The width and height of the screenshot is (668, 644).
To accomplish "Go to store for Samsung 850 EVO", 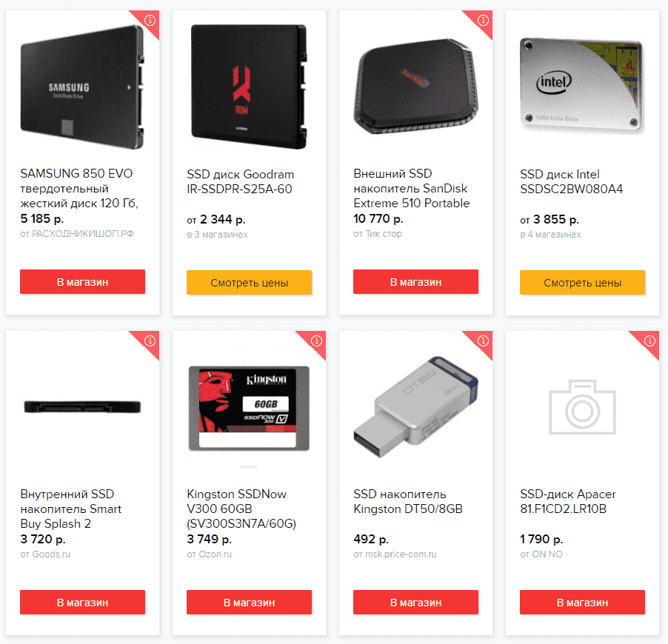I will pos(83,282).
